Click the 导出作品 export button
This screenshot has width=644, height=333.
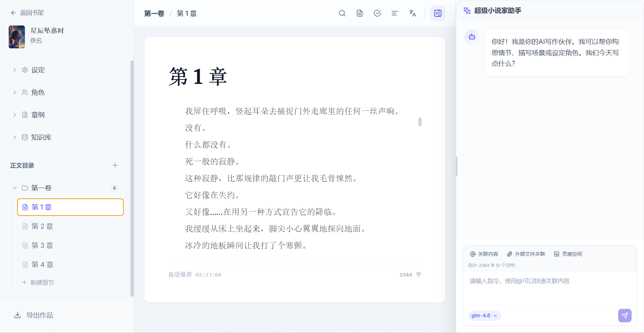click(x=33, y=316)
